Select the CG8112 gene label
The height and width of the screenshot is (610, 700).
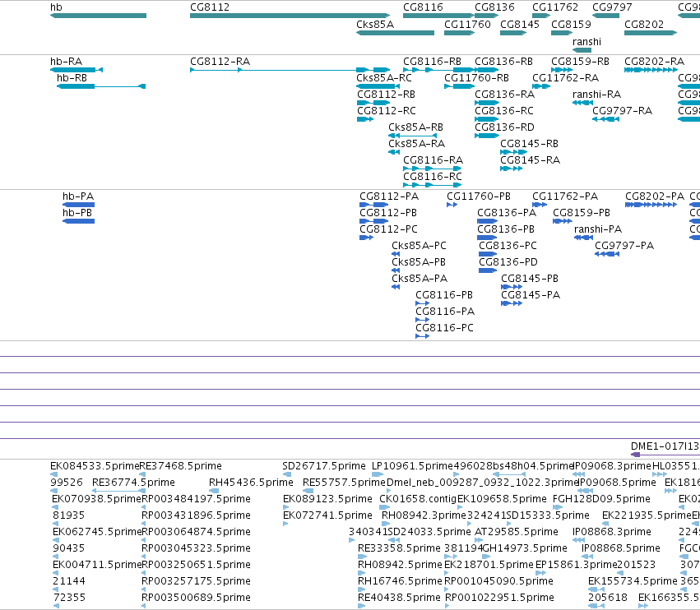(x=210, y=7)
